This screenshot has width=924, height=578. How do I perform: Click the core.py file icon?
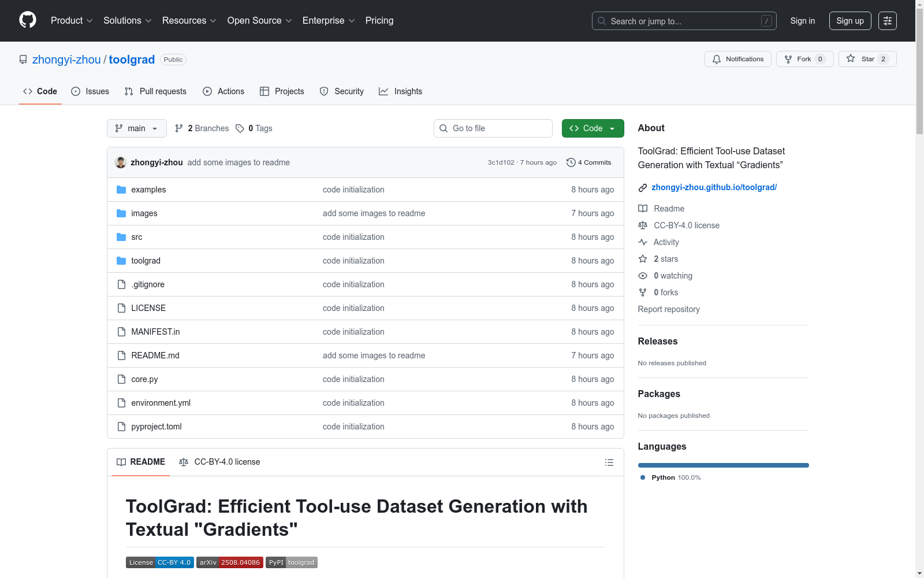coord(121,379)
